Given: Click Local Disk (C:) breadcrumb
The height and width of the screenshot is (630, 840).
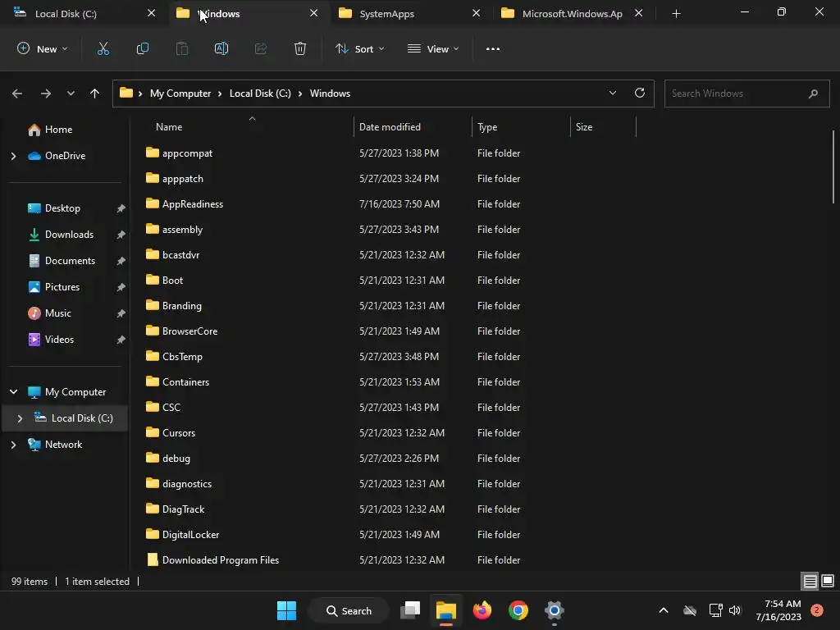Looking at the screenshot, I should (x=260, y=94).
